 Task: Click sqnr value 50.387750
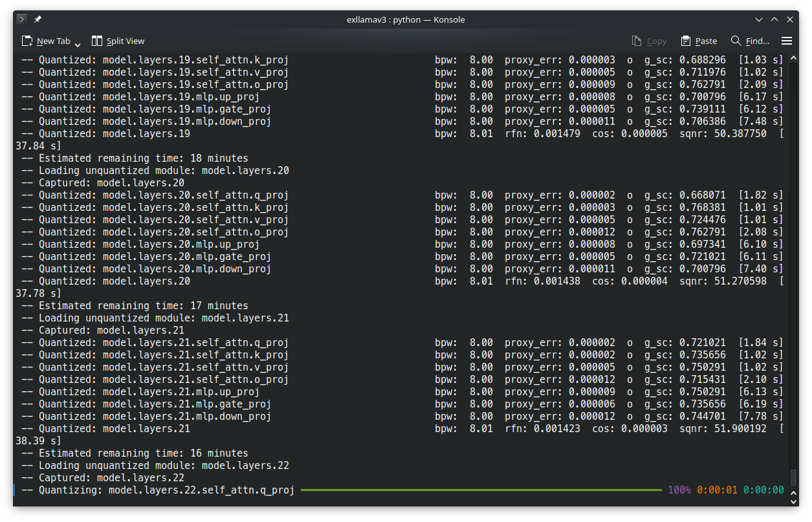[x=740, y=134]
